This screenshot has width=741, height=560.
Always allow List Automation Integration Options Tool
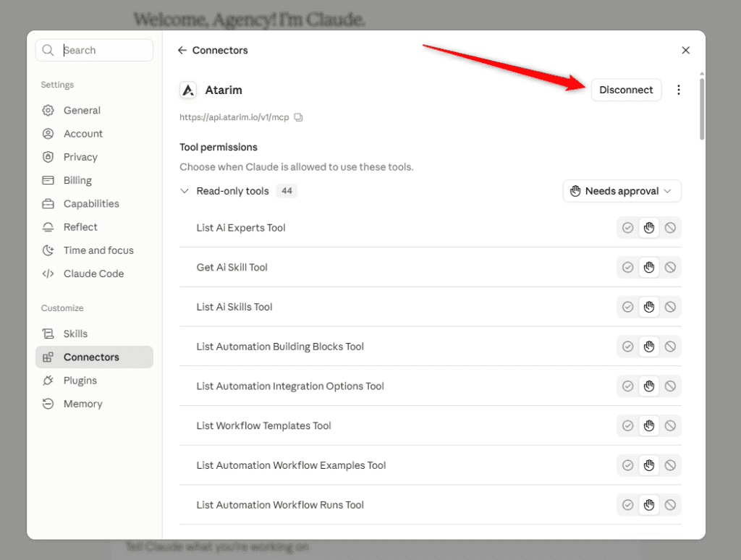click(627, 386)
